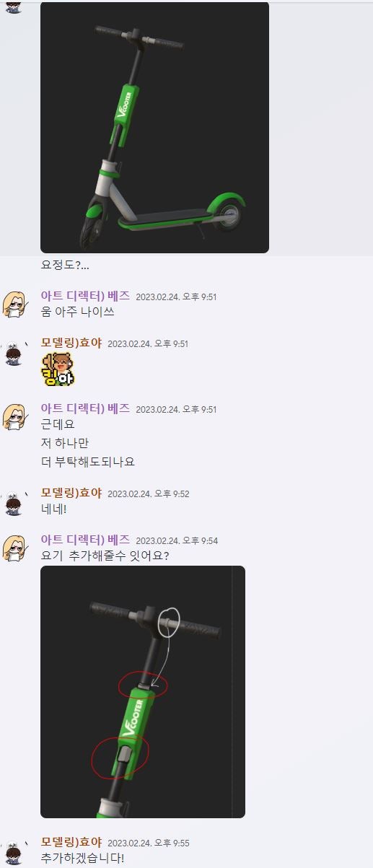Click 베즈's avatar beside the "근데요" message
This screenshot has height=868, width=373.
pyautogui.click(x=15, y=416)
